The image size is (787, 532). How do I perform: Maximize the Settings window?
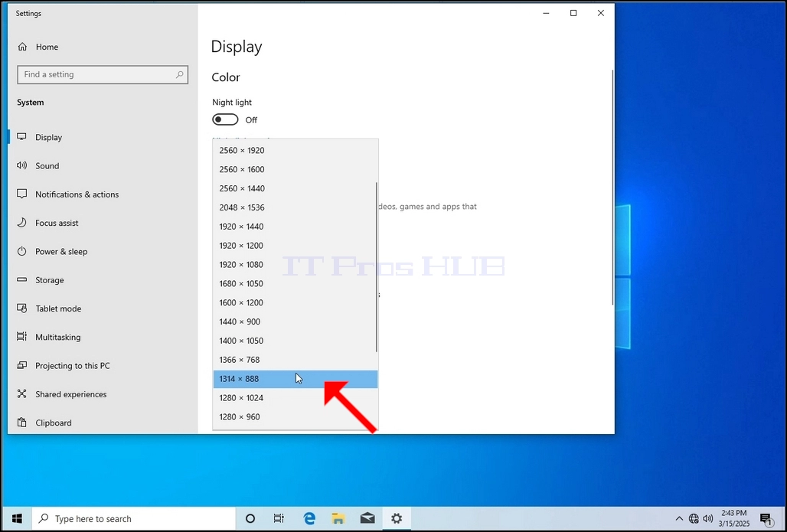click(x=573, y=14)
